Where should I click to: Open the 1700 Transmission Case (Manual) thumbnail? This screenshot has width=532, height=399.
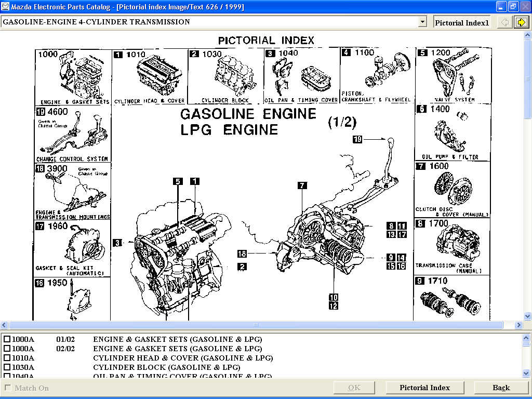[451, 246]
